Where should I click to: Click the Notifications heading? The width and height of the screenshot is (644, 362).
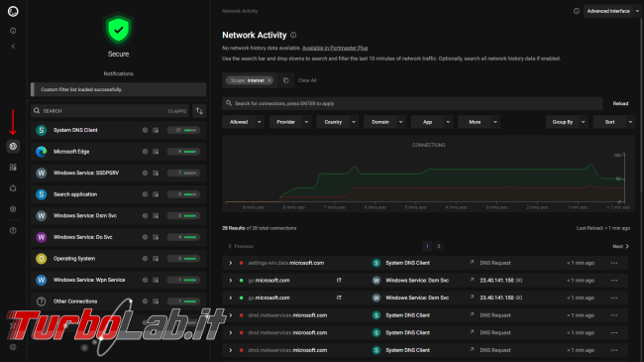coord(118,73)
